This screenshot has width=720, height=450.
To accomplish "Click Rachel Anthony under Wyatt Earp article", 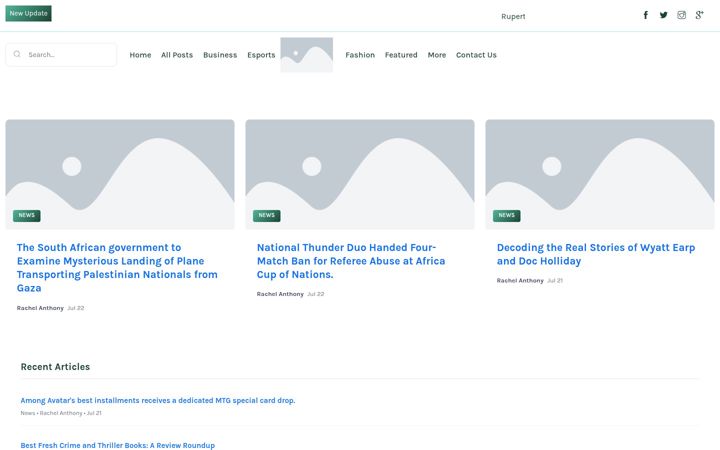I will point(520,280).
